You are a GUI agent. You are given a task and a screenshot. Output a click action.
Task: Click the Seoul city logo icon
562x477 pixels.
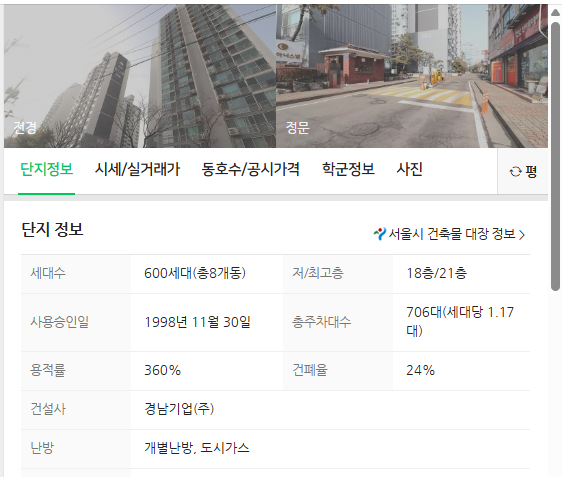pos(380,234)
